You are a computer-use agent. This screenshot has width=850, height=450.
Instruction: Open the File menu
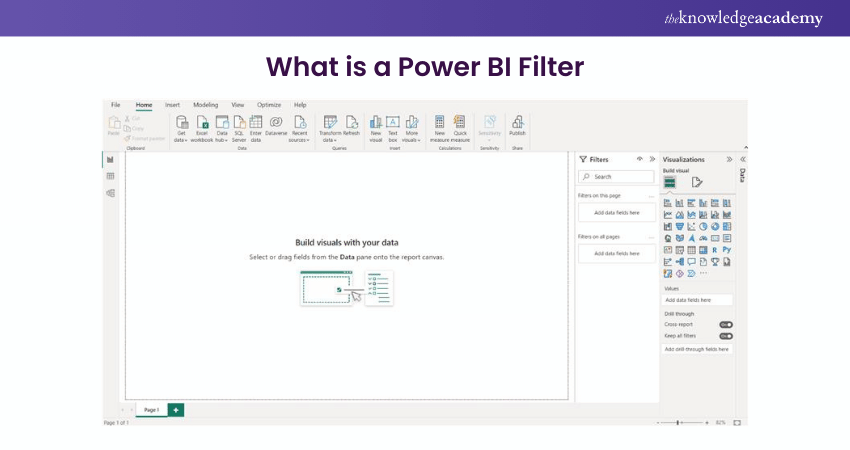(116, 104)
